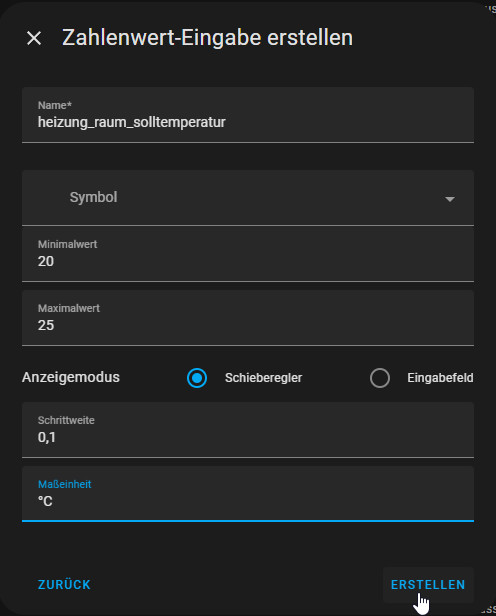496x616 pixels.
Task: Click the Zahlenwert-Eingabe erstellen title
Action: tap(207, 38)
